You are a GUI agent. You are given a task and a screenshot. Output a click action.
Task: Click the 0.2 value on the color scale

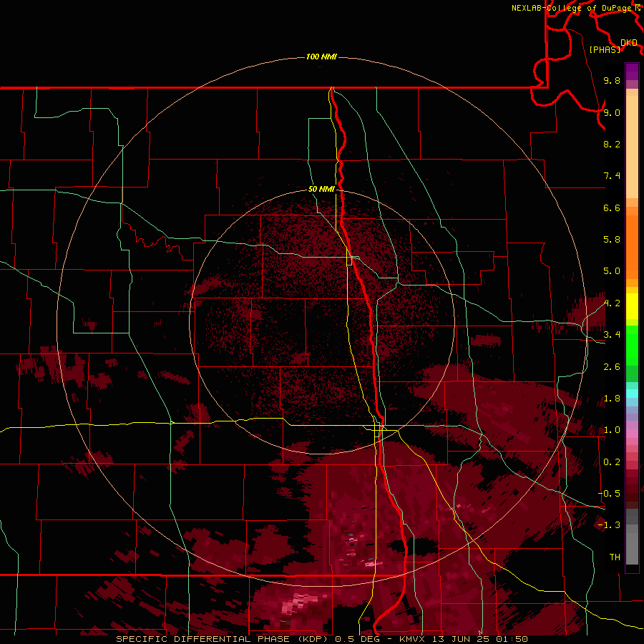(612, 462)
